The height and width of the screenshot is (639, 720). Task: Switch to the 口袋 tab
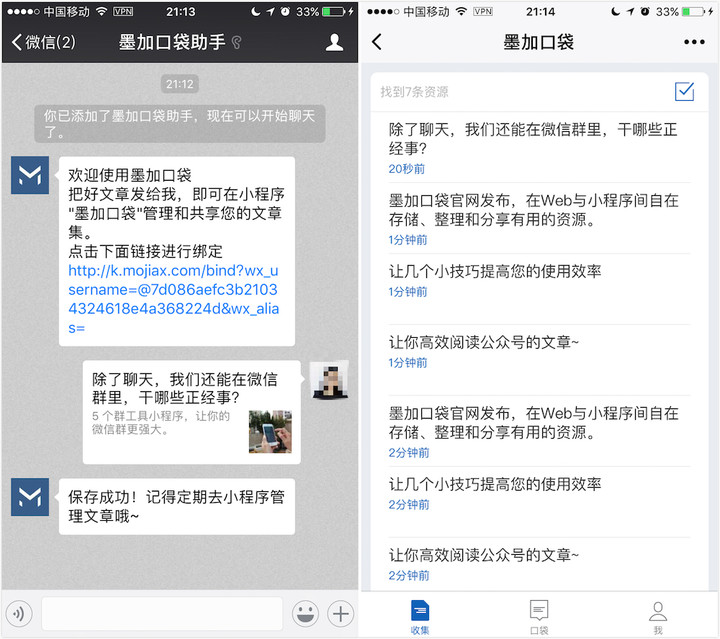(x=539, y=617)
